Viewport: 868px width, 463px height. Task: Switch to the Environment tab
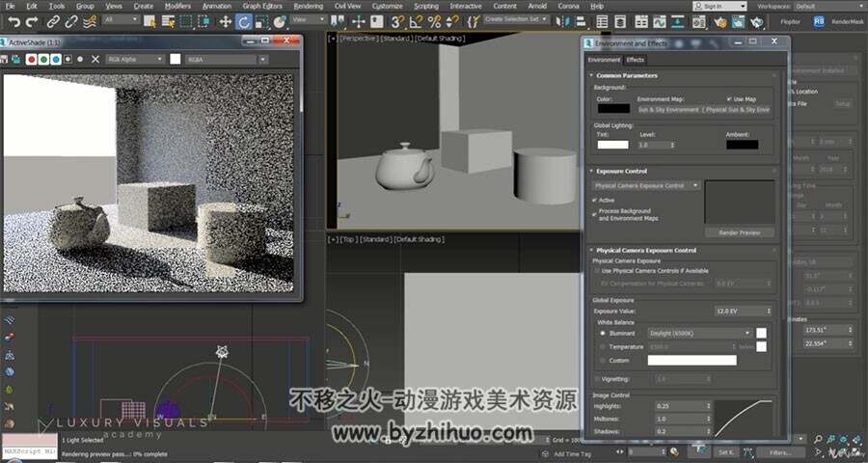coord(604,60)
